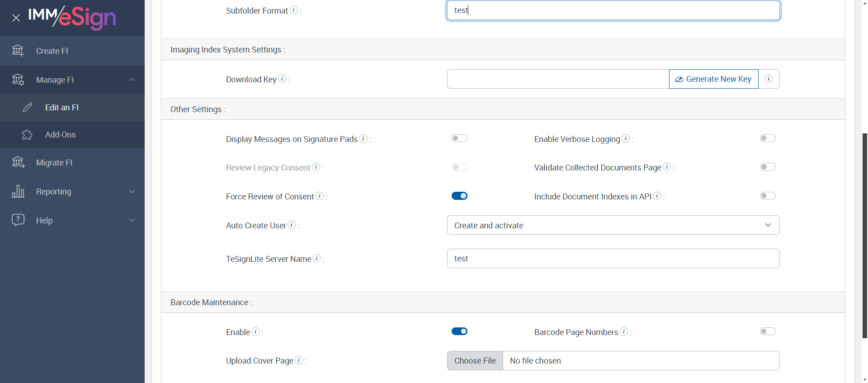Disable Force Review of Consent toggle
Screen dimensions: 868x383
point(459,196)
